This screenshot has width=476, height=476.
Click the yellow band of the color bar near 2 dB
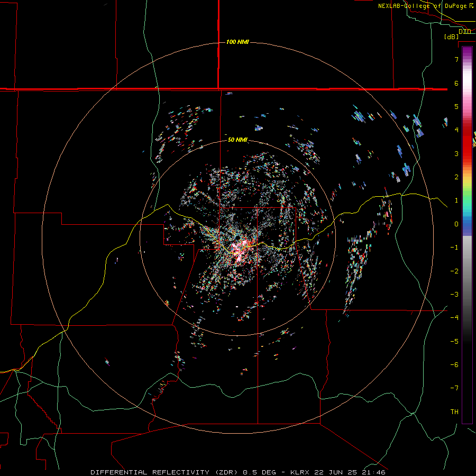(467, 181)
